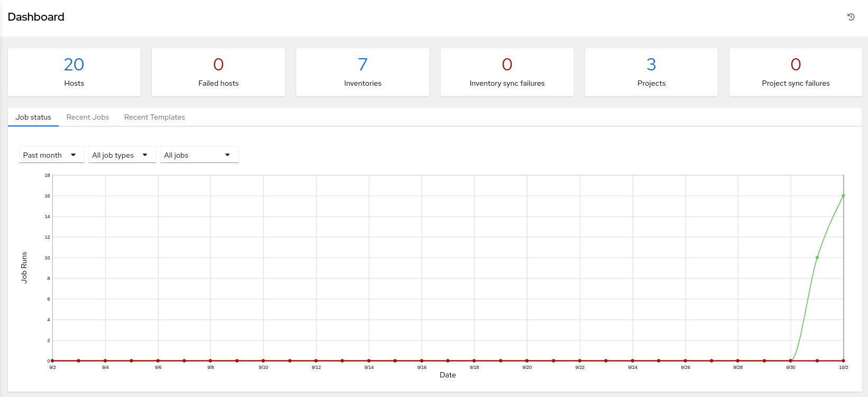Click the Dashboard page title

pyautogui.click(x=36, y=17)
